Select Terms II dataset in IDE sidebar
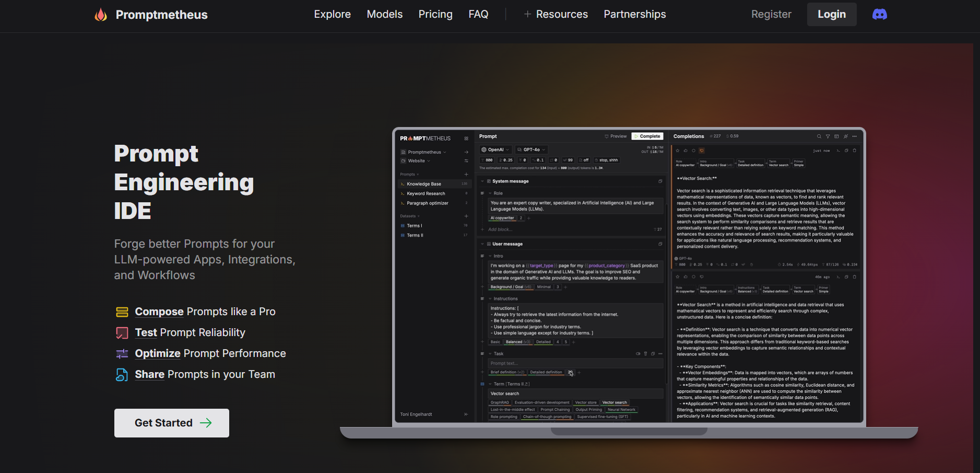 pyautogui.click(x=434, y=235)
